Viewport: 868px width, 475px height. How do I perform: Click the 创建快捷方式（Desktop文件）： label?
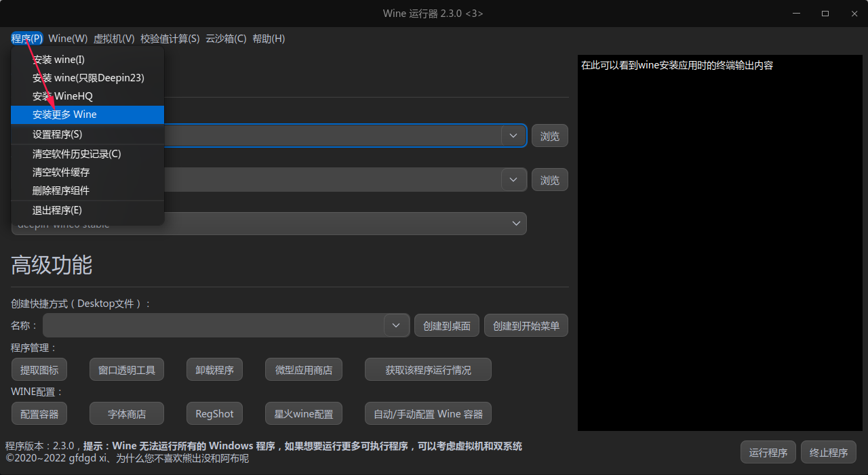pyautogui.click(x=81, y=304)
